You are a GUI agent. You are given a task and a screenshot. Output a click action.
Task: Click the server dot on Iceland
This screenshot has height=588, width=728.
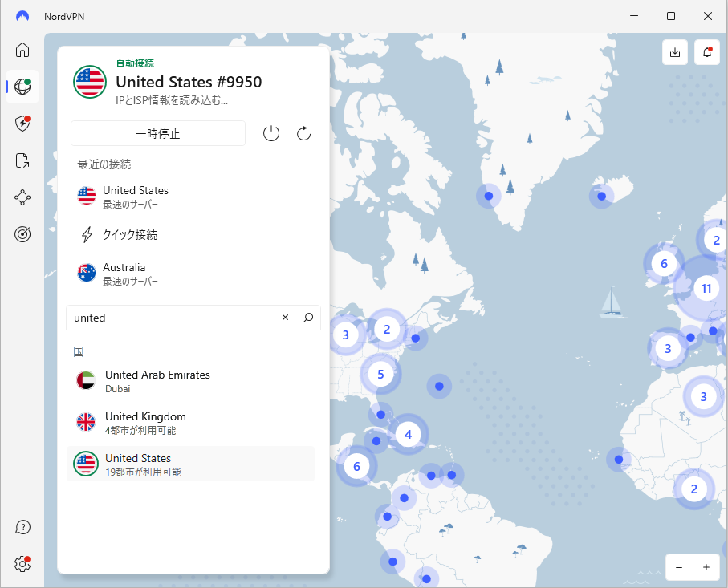click(602, 197)
